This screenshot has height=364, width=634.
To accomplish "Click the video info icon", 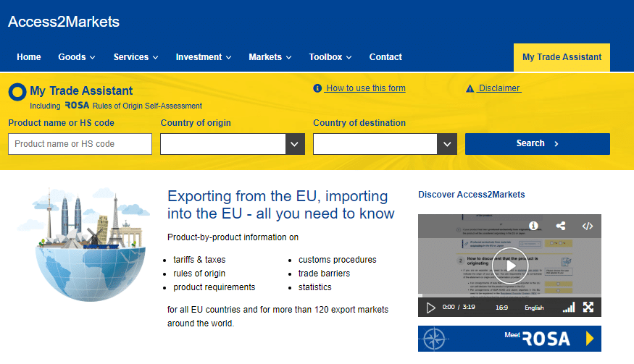I will [533, 226].
